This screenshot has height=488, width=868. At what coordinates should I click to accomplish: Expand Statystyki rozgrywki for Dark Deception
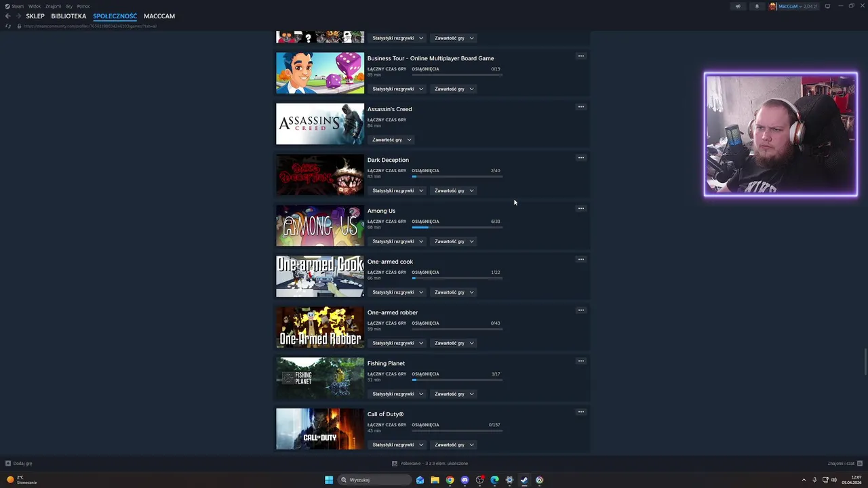pyautogui.click(x=397, y=190)
